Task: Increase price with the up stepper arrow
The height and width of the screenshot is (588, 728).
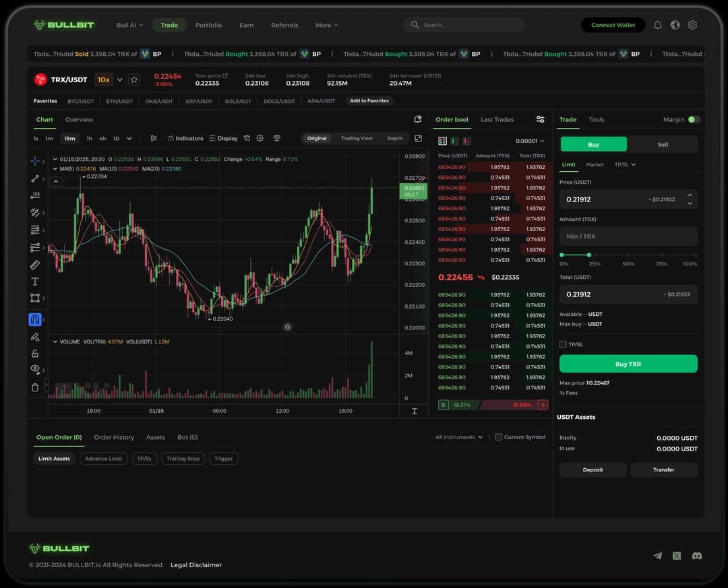Action: (690, 195)
